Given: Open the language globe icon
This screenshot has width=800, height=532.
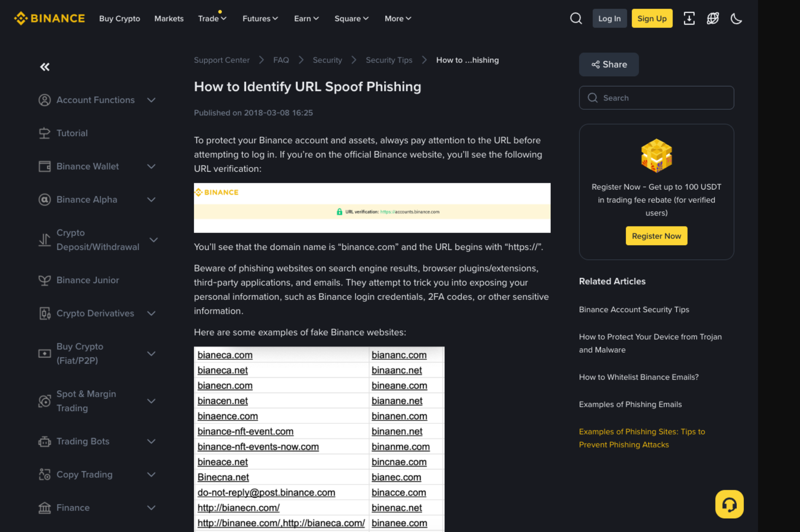Looking at the screenshot, I should click(x=712, y=18).
